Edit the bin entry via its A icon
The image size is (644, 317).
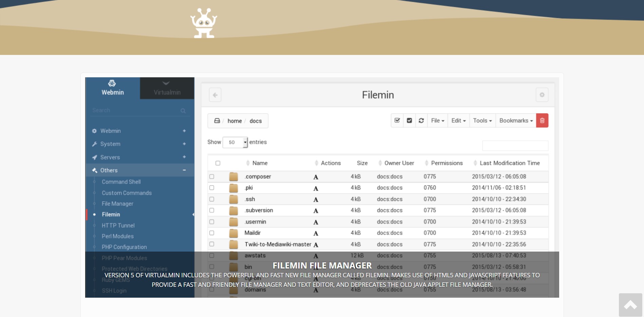[x=316, y=267]
